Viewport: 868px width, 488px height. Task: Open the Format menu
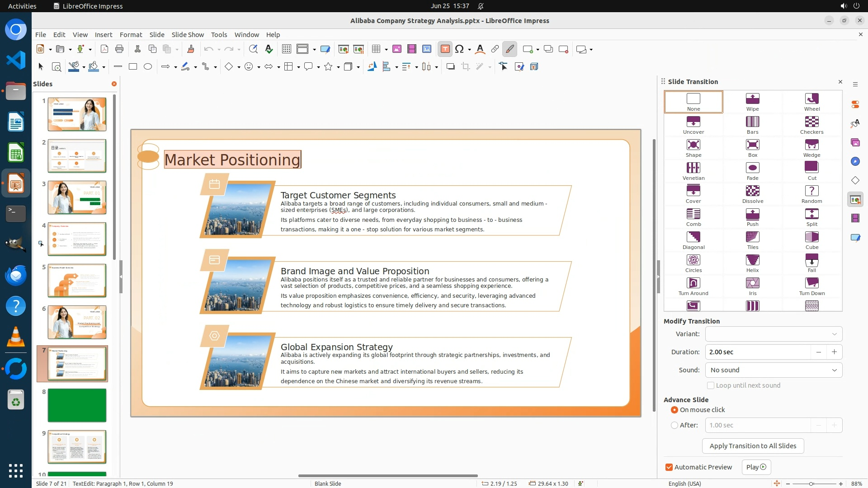coord(131,35)
